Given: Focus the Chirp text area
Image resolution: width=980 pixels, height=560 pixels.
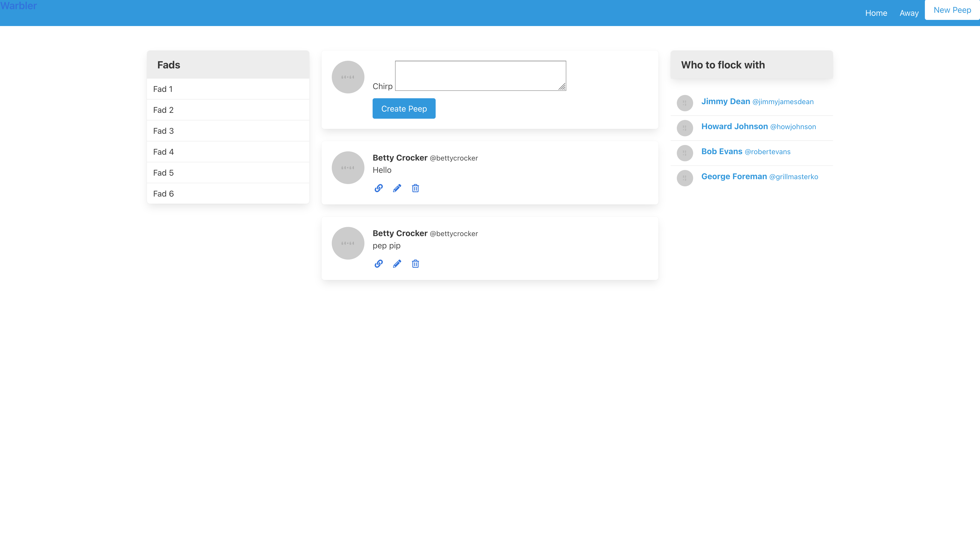Looking at the screenshot, I should [480, 76].
